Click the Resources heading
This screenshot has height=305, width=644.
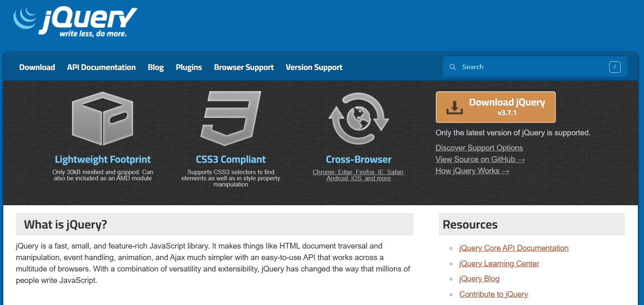pyautogui.click(x=470, y=224)
